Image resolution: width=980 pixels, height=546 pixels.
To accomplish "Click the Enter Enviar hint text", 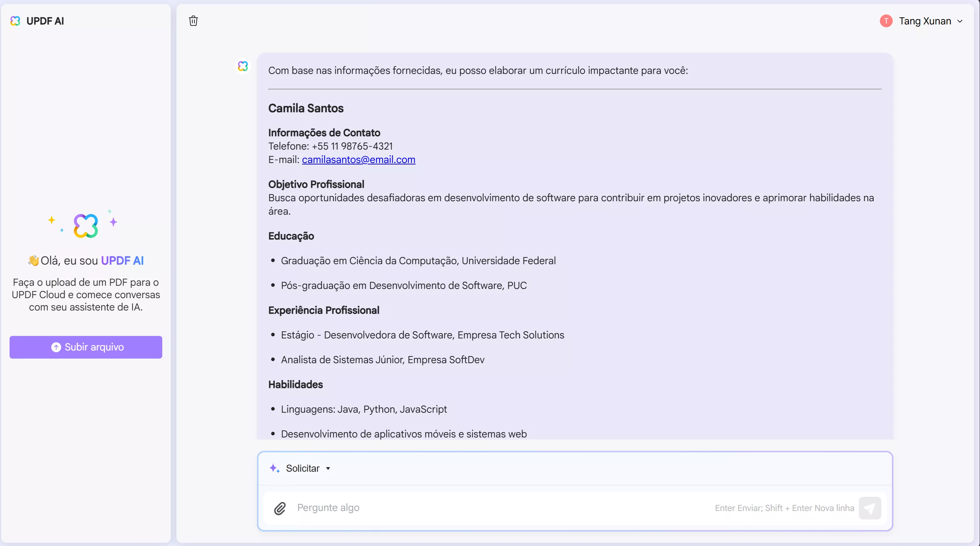I will (784, 508).
